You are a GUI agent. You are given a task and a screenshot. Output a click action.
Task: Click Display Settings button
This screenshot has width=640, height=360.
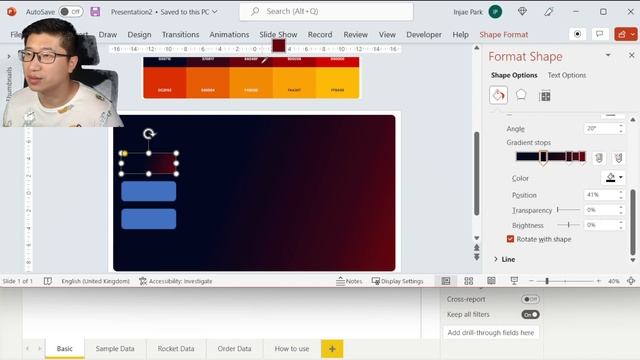397,281
